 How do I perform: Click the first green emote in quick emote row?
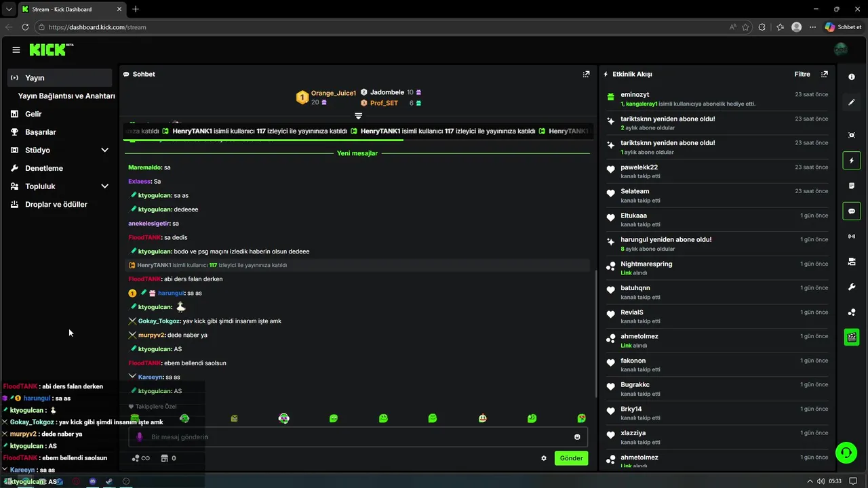click(135, 418)
